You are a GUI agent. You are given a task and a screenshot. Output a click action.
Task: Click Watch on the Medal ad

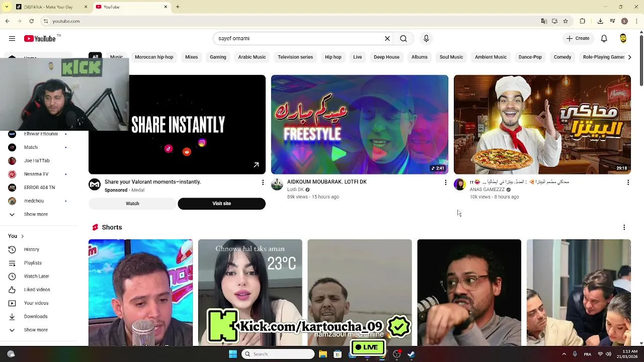click(x=132, y=204)
